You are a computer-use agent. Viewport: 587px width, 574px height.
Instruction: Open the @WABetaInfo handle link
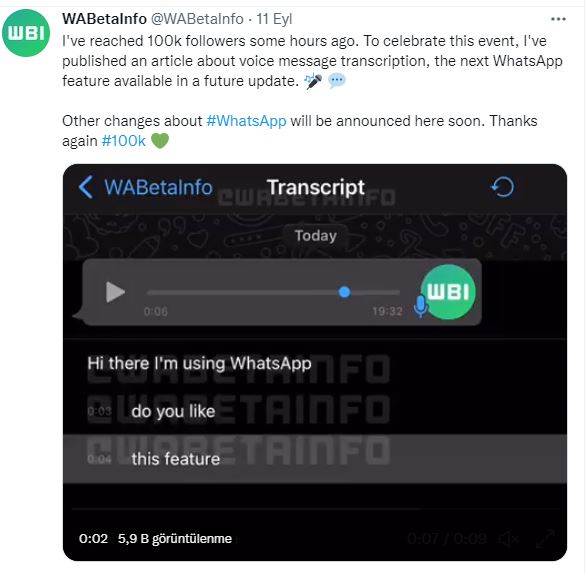pyautogui.click(x=197, y=19)
